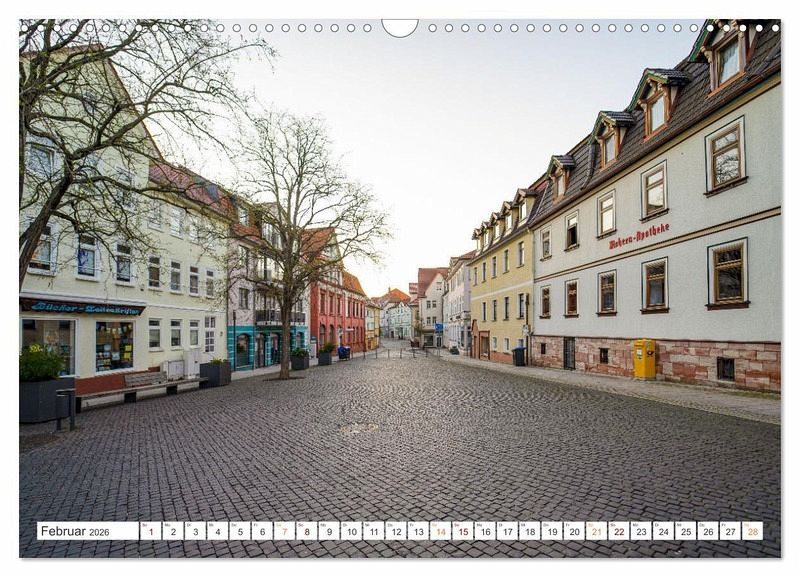Screen dimensions: 800x577
Task: Click date 14 in the calendar row
Action: 440,531
